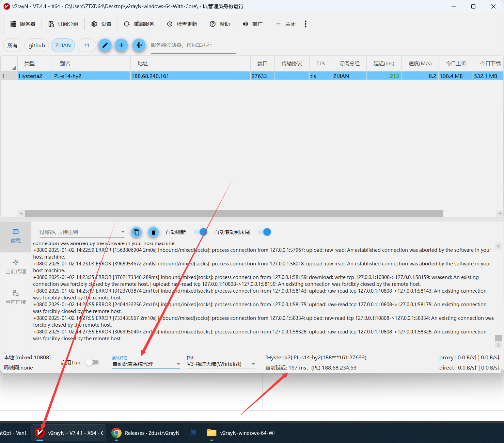Click the 本地:[mixed:10808] status text
Image resolution: width=504 pixels, height=443 pixels.
click(27, 357)
